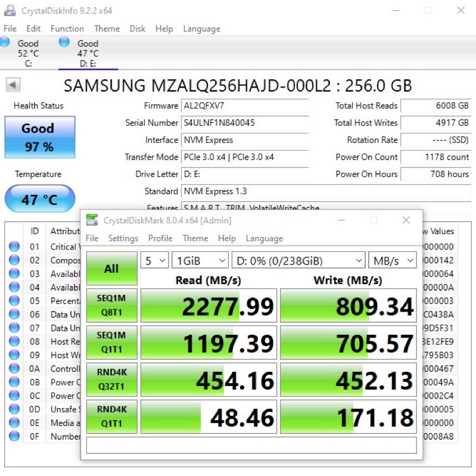Image resolution: width=476 pixels, height=476 pixels.
Task: Click the SEQ1M Q8T1 read result 2277.99
Action: pyautogui.click(x=209, y=305)
